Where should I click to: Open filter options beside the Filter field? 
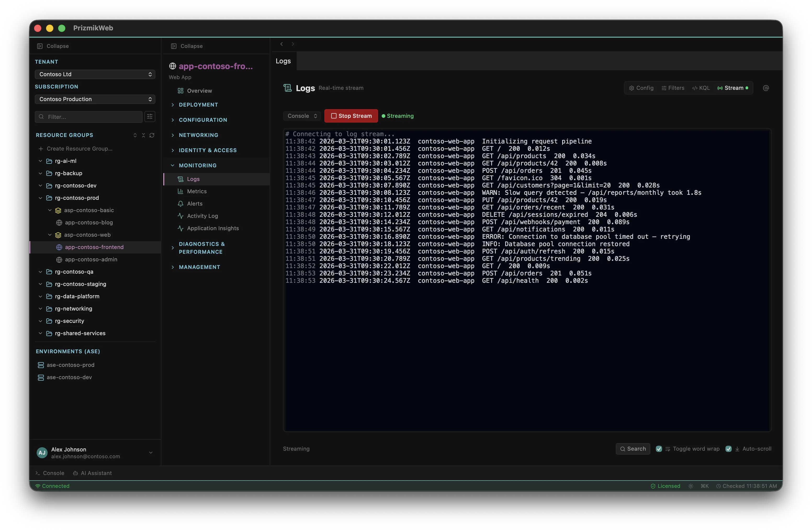(149, 117)
